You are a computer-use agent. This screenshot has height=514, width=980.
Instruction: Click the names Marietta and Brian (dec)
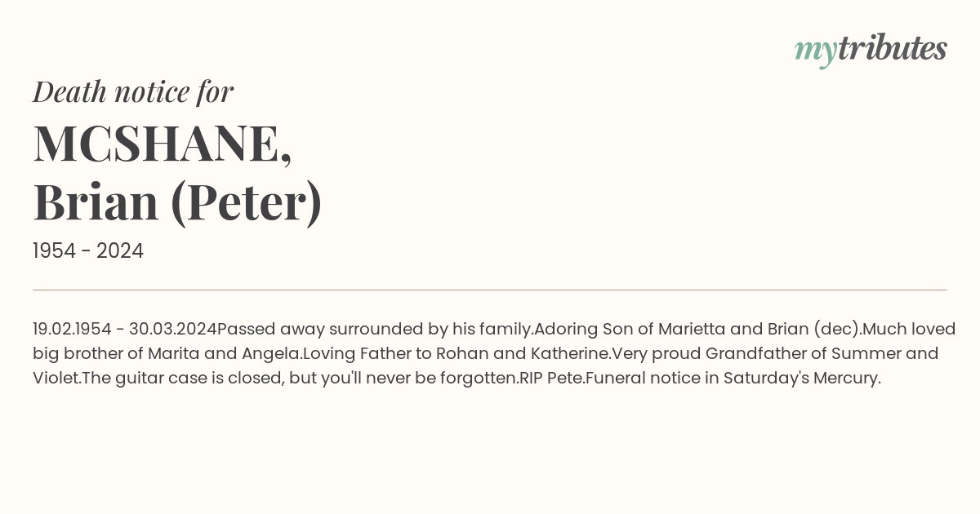[x=759, y=330]
